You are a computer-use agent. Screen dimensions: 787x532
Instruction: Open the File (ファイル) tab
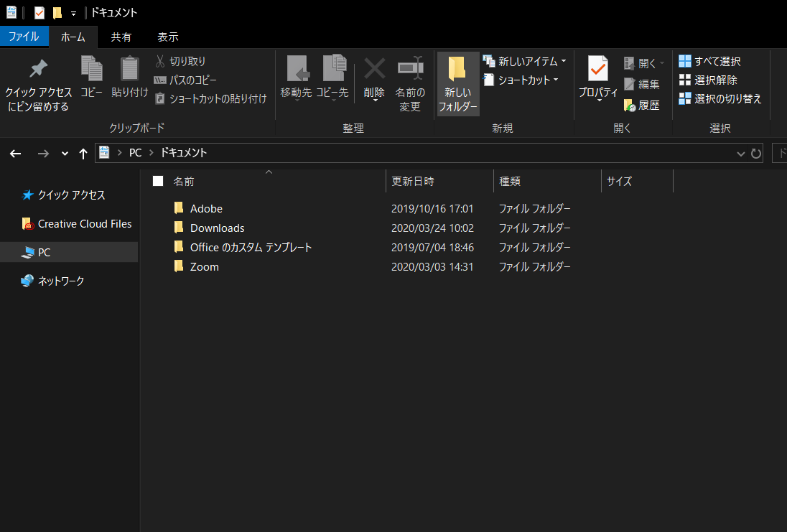24,37
